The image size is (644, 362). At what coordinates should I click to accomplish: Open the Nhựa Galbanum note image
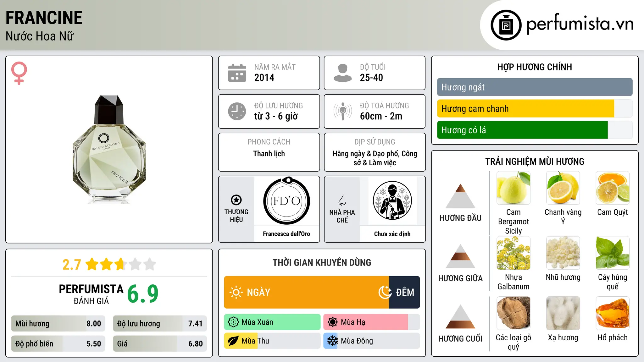pyautogui.click(x=514, y=253)
